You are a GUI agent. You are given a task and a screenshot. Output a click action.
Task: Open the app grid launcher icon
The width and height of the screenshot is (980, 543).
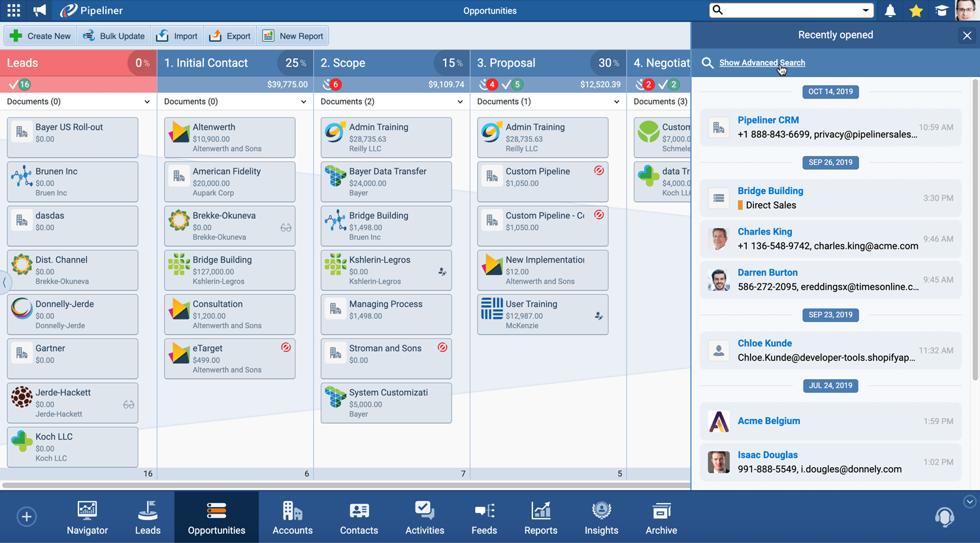click(14, 10)
